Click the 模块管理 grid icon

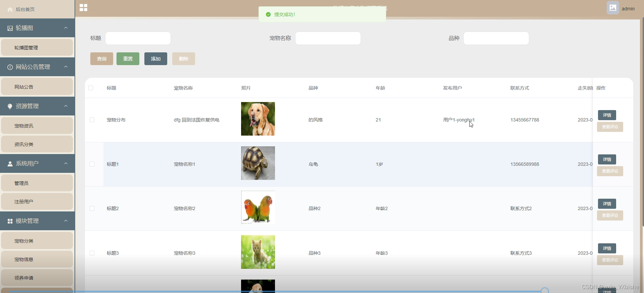pyautogui.click(x=10, y=221)
